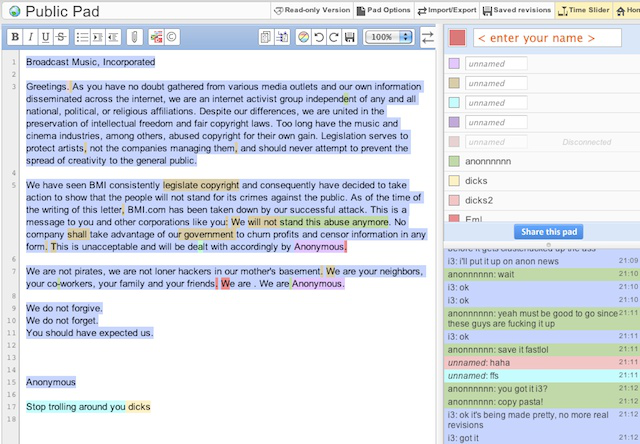Save a revision with floppy icon
Image resolution: width=640 pixels, height=444 pixels.
350,37
